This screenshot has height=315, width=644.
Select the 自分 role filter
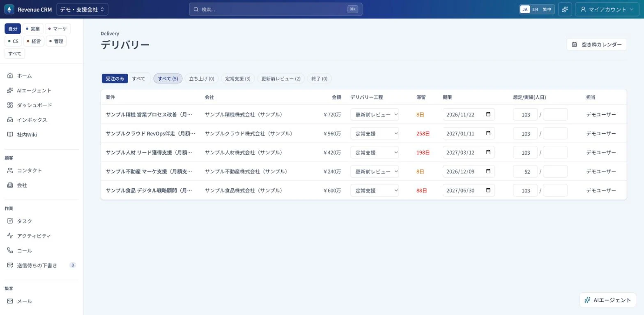click(13, 29)
